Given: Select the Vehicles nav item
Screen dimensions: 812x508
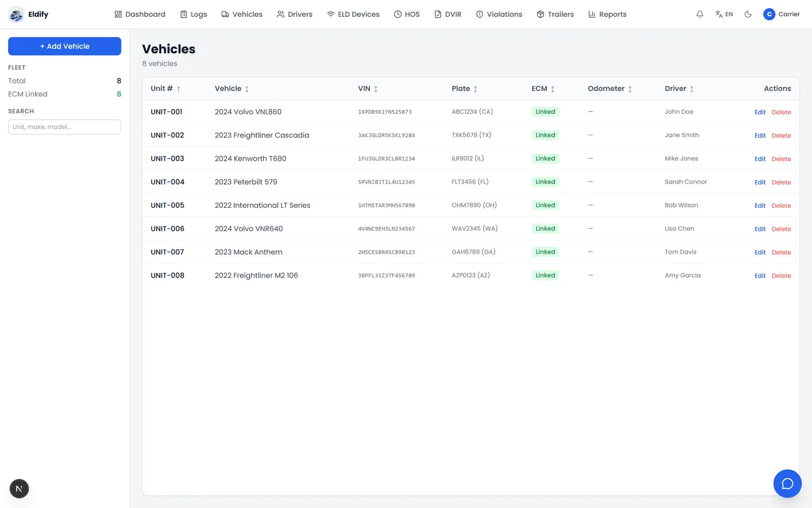Looking at the screenshot, I should coord(242,14).
